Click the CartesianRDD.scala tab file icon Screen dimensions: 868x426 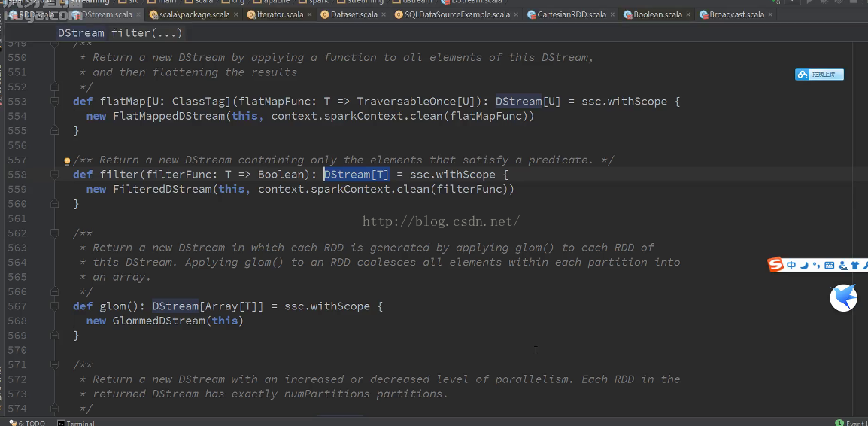tap(532, 15)
